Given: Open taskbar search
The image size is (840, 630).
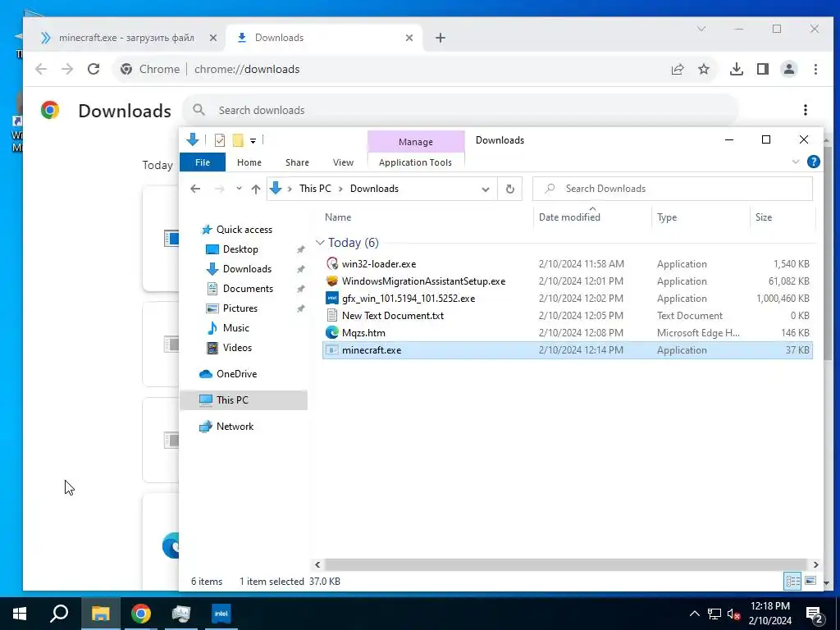Looking at the screenshot, I should (x=59, y=614).
